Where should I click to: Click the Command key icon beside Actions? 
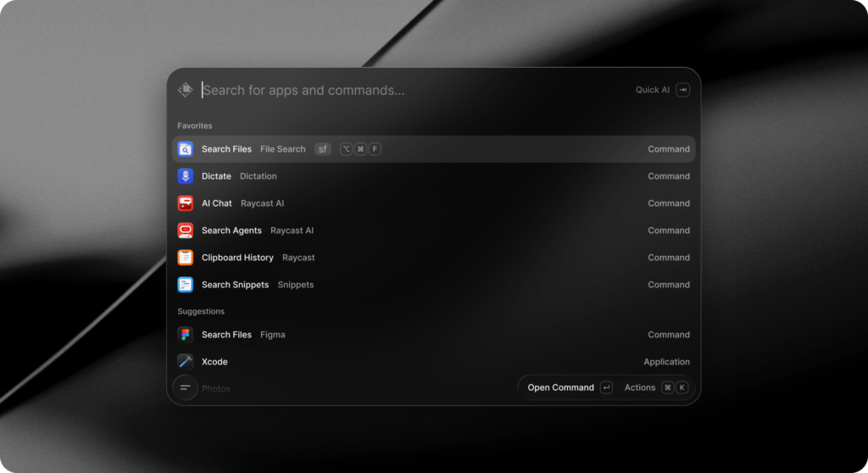click(x=668, y=387)
